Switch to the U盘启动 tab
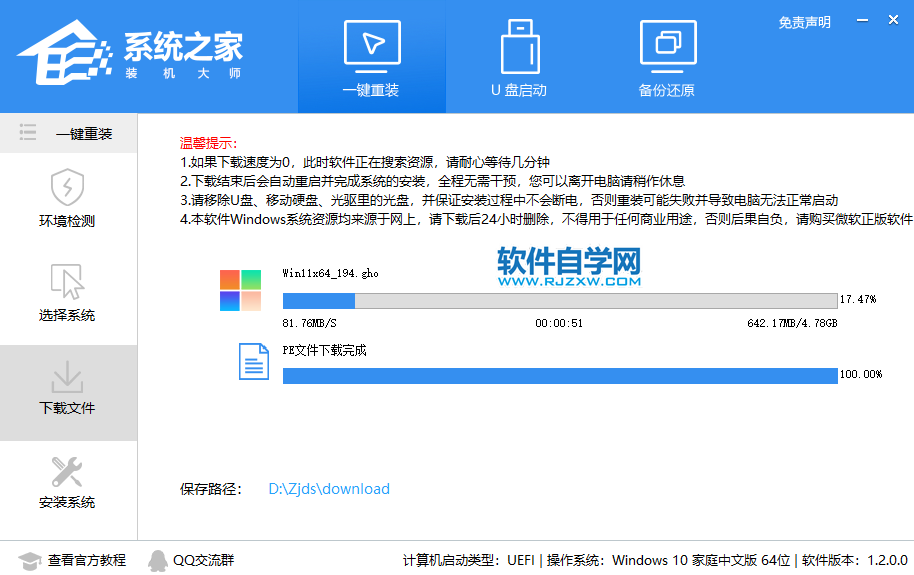914x575 pixels. pyautogui.click(x=519, y=57)
